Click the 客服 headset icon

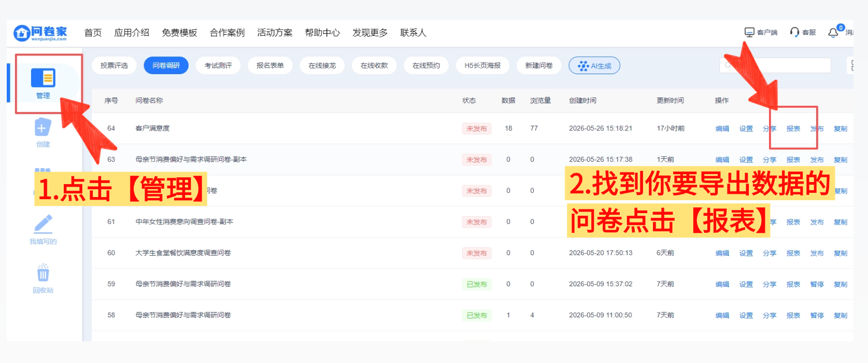(x=794, y=32)
